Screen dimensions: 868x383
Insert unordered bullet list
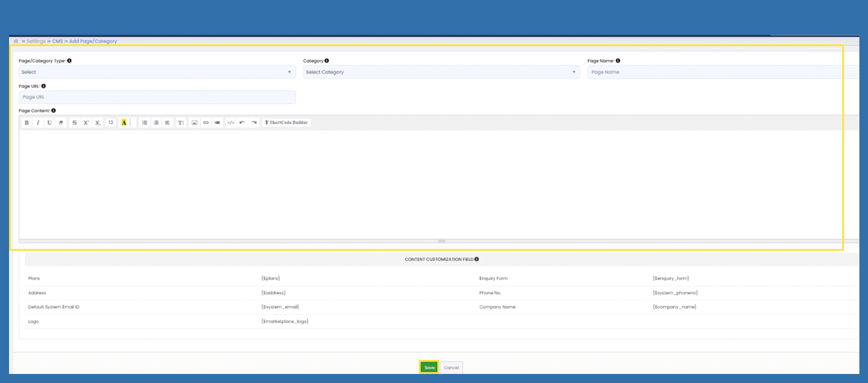(x=144, y=123)
